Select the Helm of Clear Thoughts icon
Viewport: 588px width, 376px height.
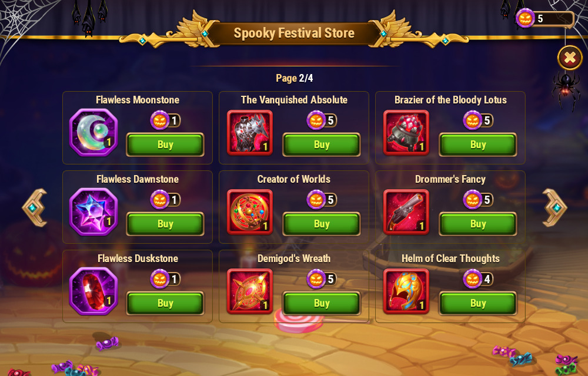406,291
